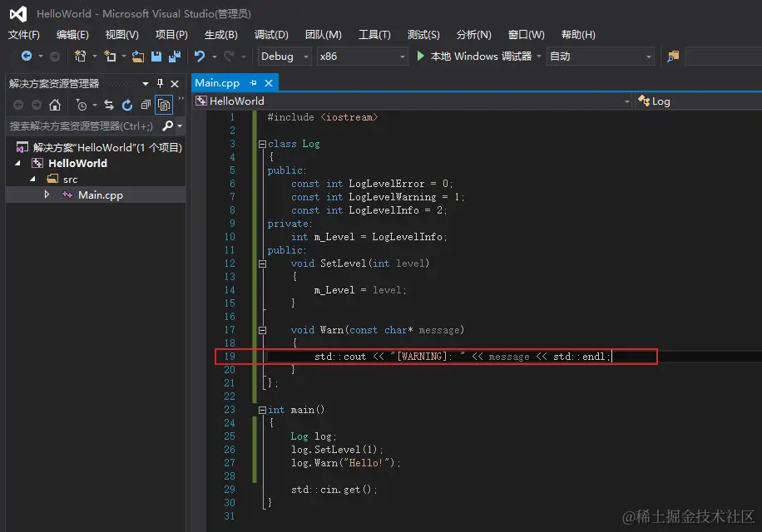Open dropdown arrow beside 本地 Windows 调试器
The image size is (762, 532).
pos(539,57)
